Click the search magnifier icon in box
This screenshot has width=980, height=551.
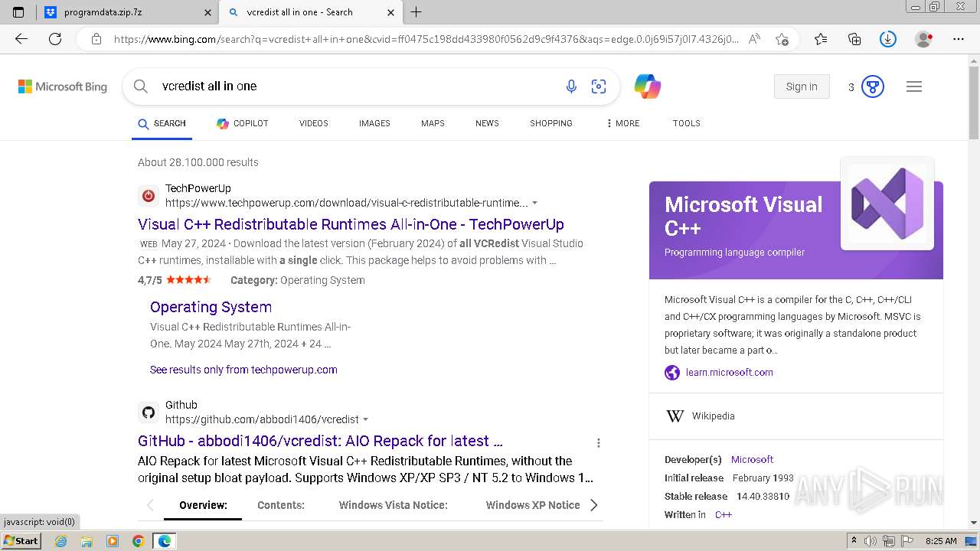[x=140, y=86]
